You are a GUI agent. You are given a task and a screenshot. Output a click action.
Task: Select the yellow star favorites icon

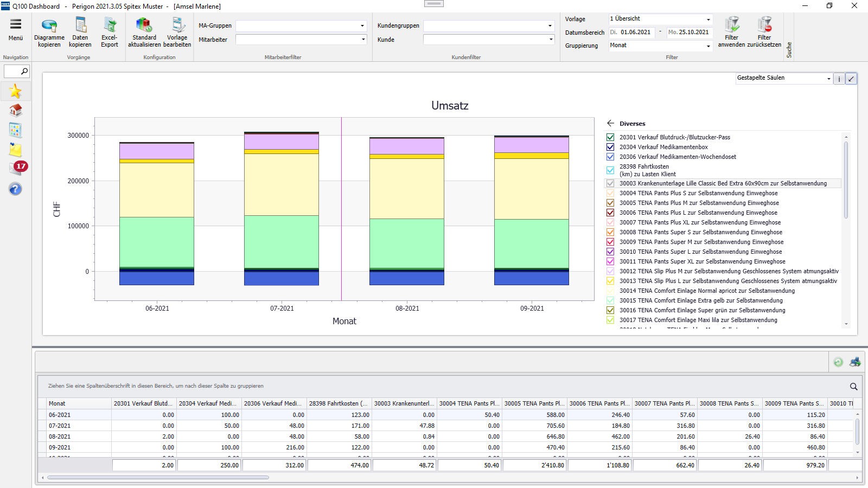(x=15, y=91)
